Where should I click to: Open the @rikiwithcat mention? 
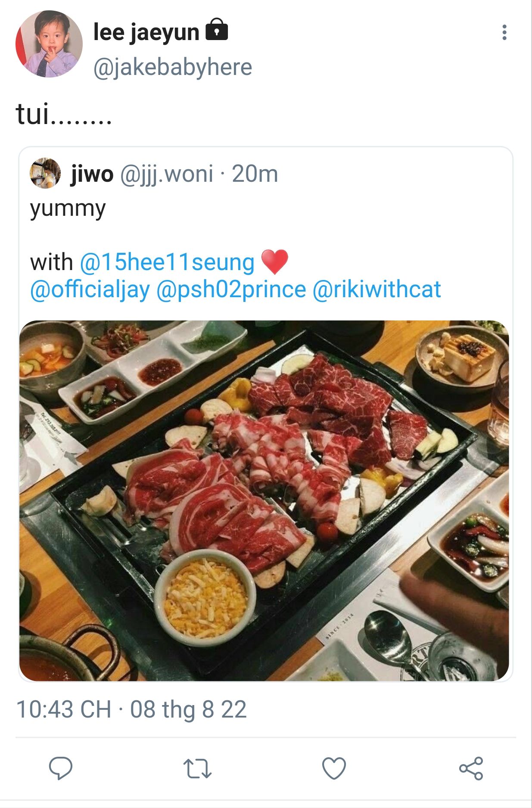coord(377,289)
